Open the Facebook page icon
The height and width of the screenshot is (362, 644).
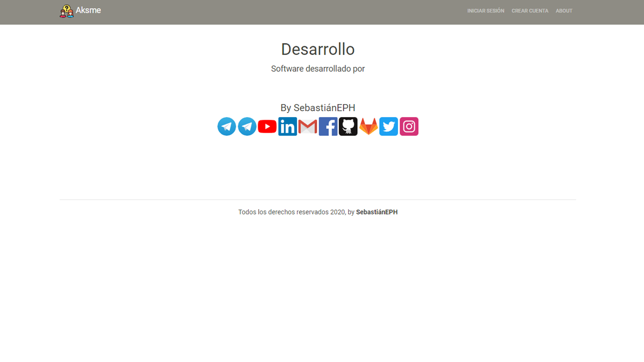pyautogui.click(x=328, y=126)
